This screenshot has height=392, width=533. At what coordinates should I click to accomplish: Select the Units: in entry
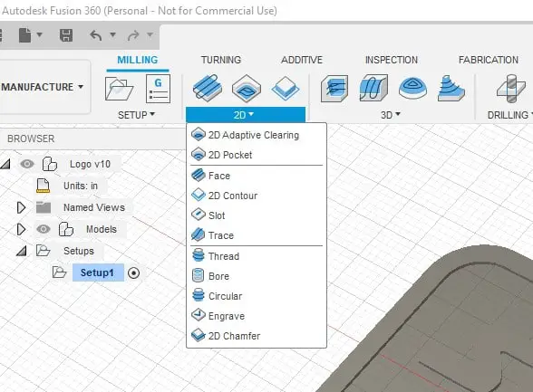coord(81,186)
